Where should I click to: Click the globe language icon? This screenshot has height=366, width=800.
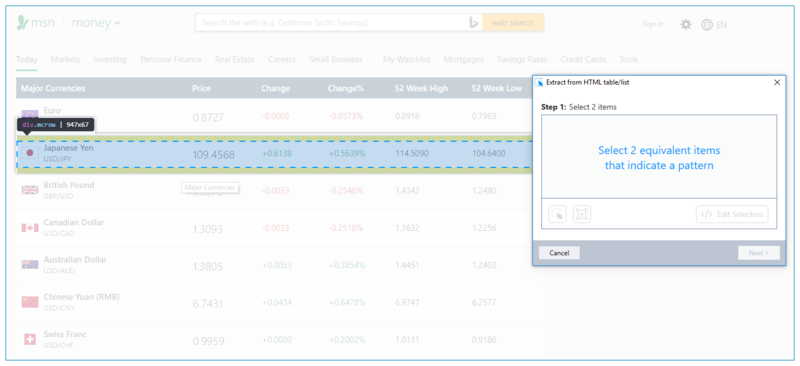(x=707, y=25)
